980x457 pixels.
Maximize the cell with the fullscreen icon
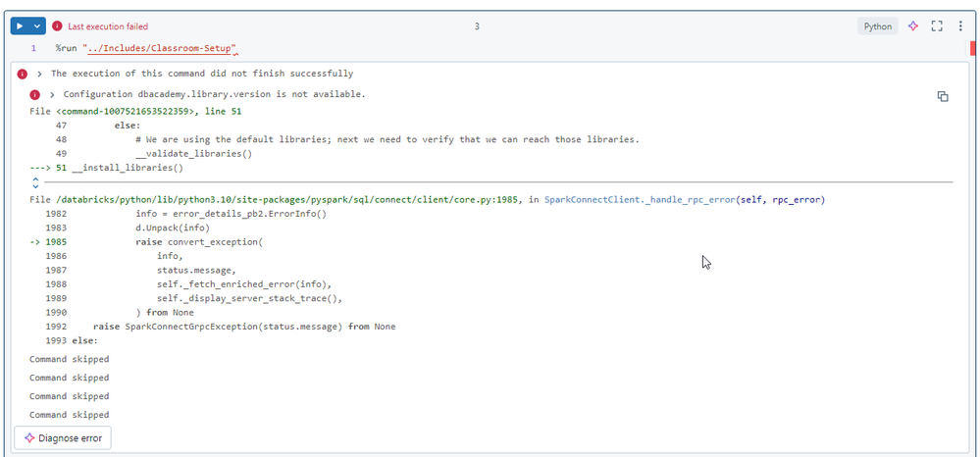coord(937,26)
